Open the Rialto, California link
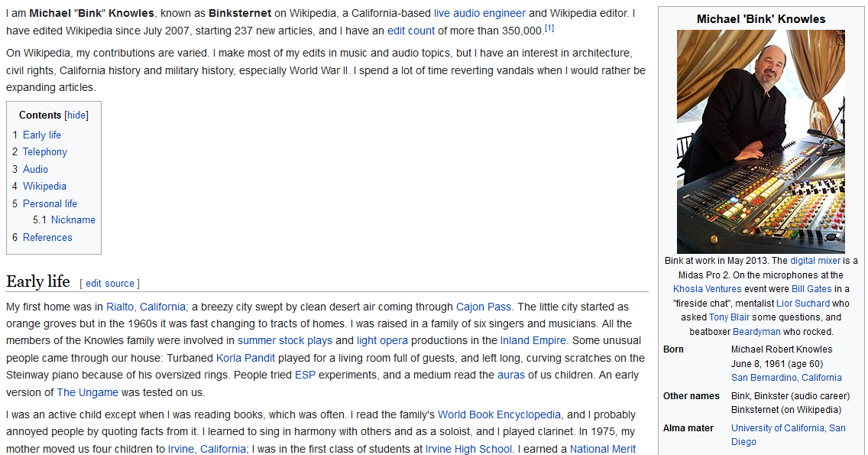 coord(146,307)
